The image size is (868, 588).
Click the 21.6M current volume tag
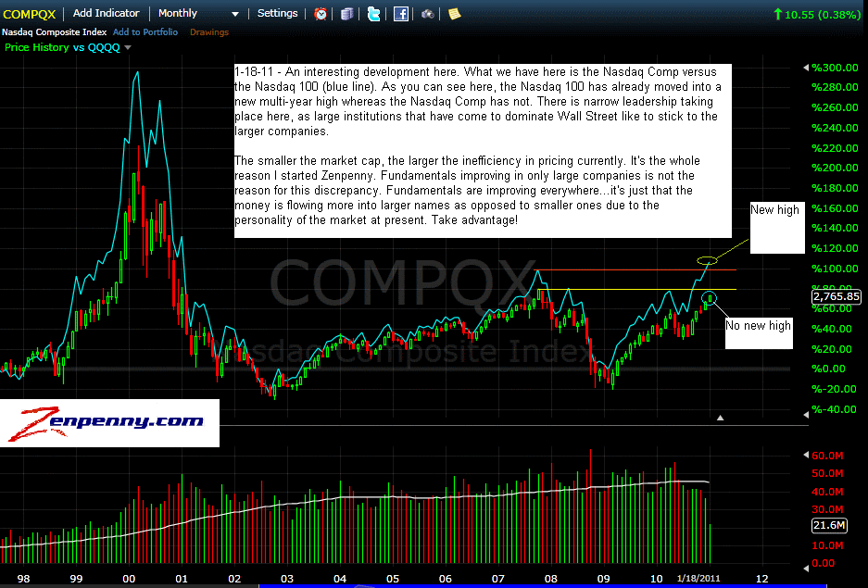point(829,525)
